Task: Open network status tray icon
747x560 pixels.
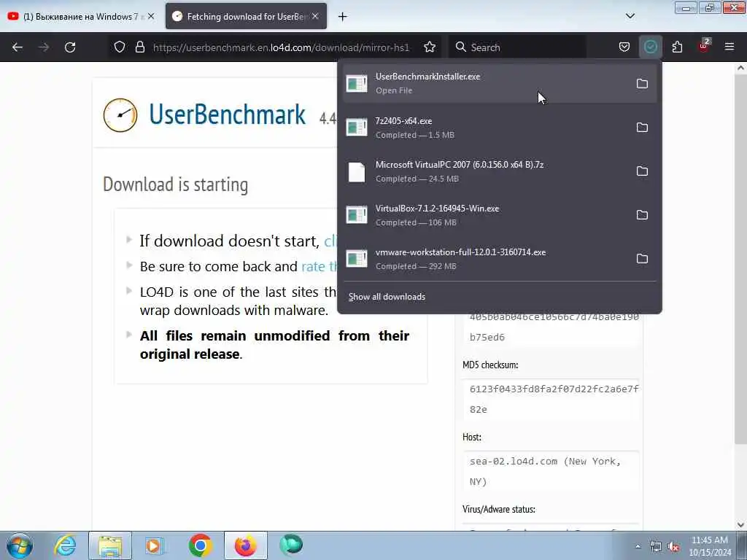Action: (656, 547)
